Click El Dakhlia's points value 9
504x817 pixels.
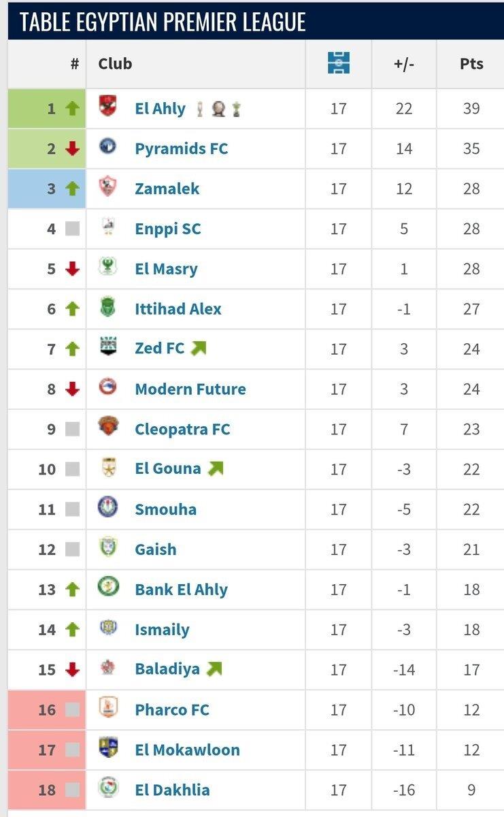tap(471, 790)
